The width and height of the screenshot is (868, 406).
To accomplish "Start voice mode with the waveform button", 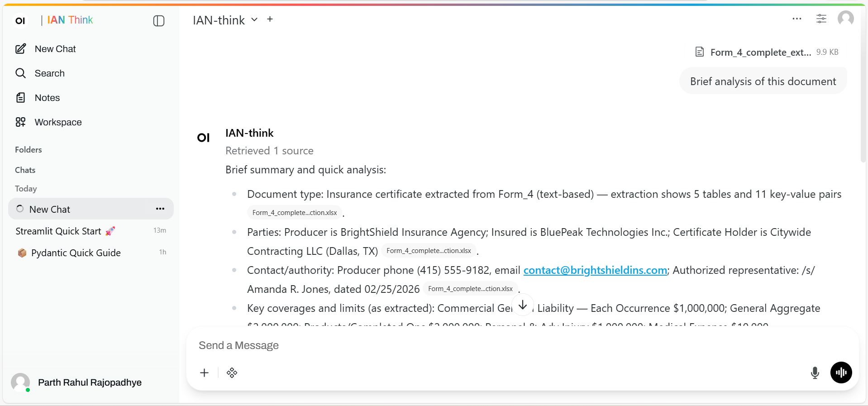I will coord(841,373).
